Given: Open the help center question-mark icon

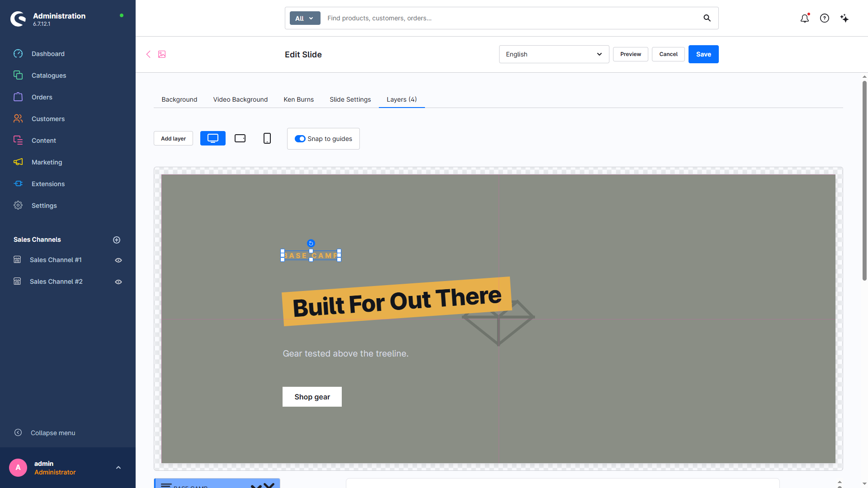Looking at the screenshot, I should click(x=825, y=18).
